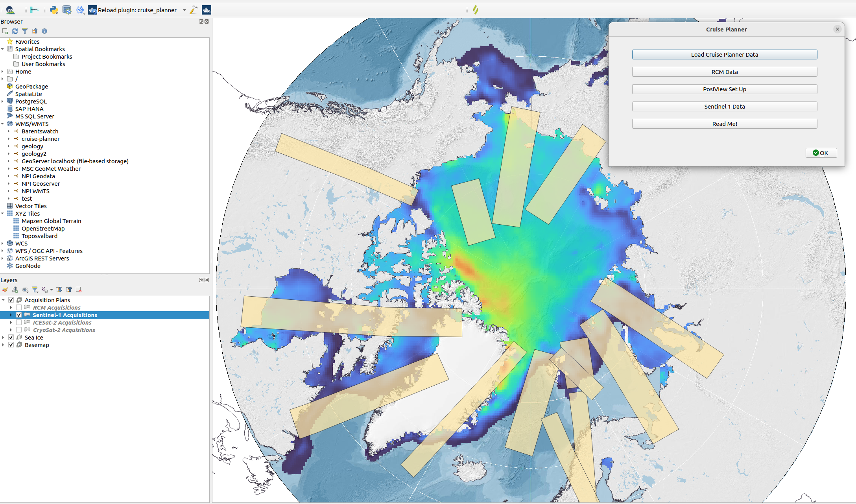Click the Cruise Planner ship toolbar icon
This screenshot has height=504, width=856.
point(207,10)
